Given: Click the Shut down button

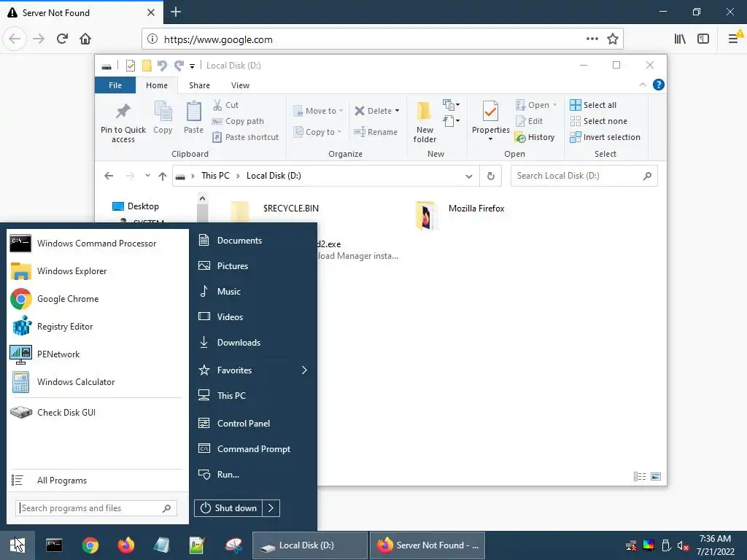Looking at the screenshot, I should coord(228,508).
